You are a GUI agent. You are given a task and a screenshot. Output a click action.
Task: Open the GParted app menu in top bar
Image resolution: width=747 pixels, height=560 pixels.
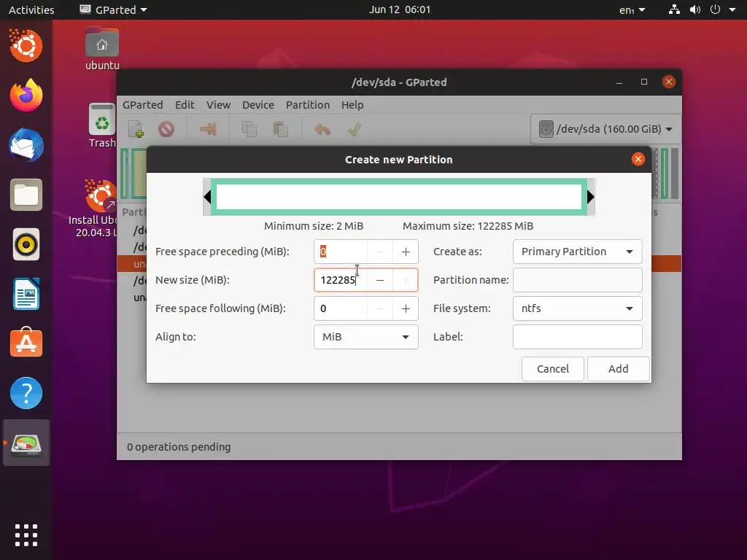[113, 9]
